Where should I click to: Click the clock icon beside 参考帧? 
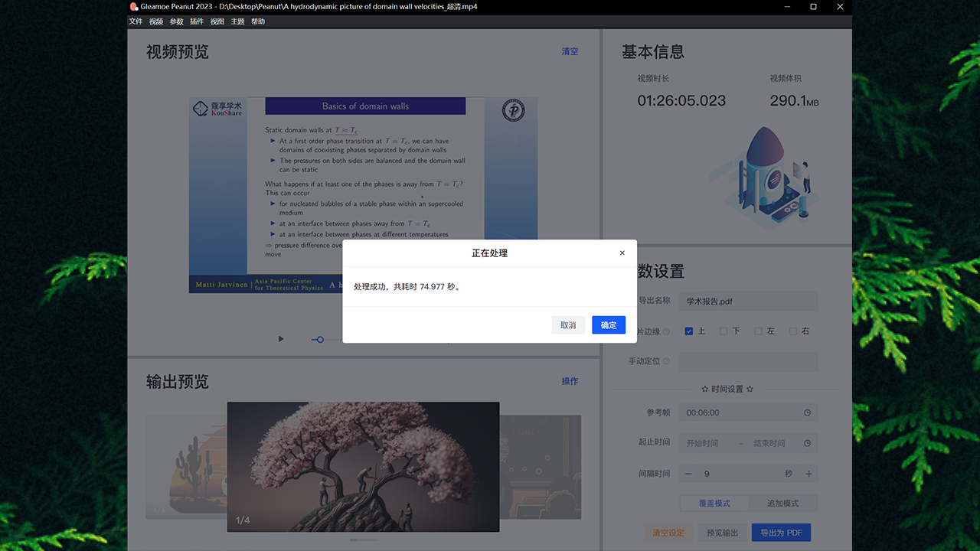(x=806, y=412)
